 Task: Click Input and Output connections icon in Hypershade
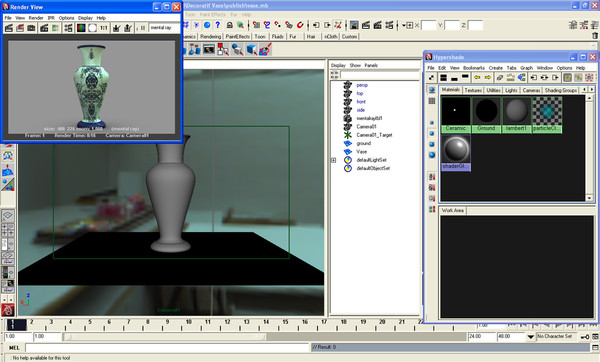coord(545,78)
